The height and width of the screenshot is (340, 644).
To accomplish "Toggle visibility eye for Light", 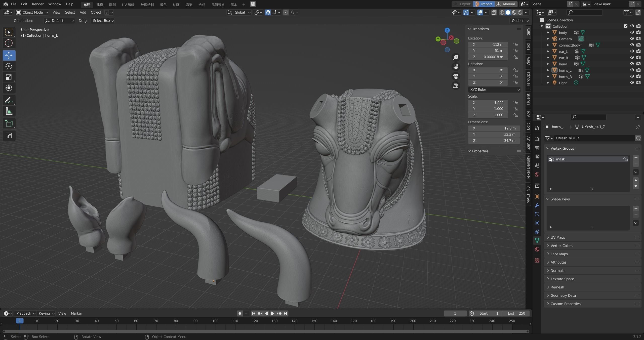I will (x=632, y=83).
